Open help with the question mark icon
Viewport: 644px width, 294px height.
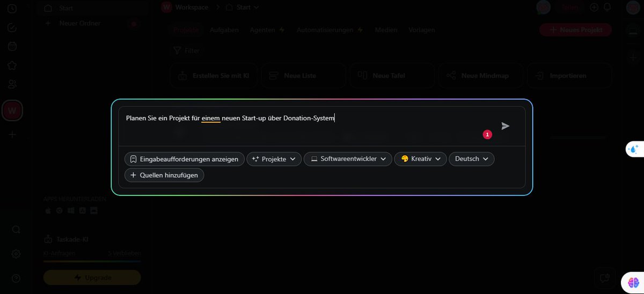16,278
